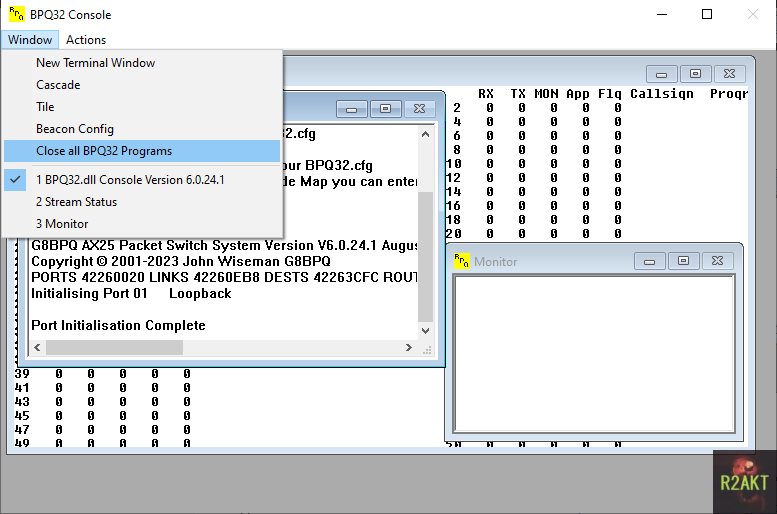Click inside the Monitor text area
This screenshot has height=514, width=777.
coord(594,354)
